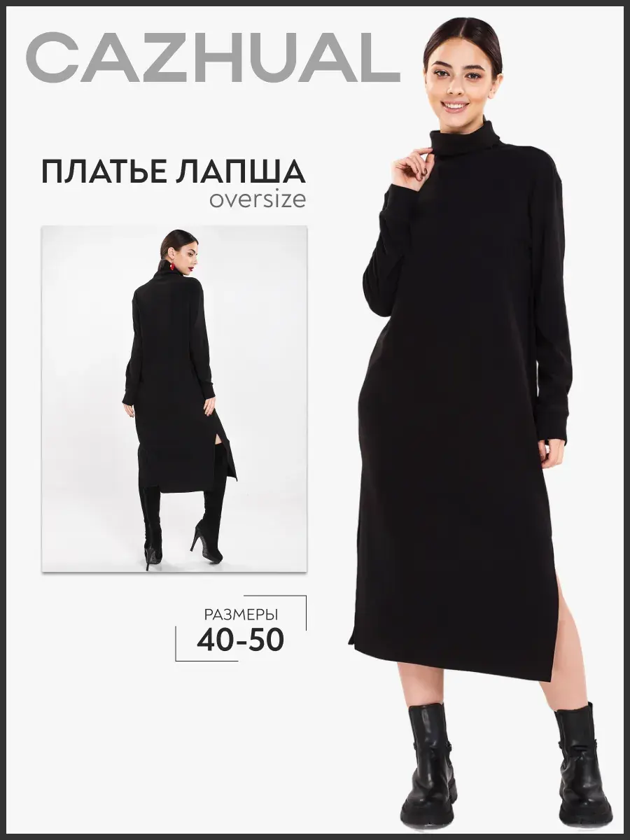The width and height of the screenshot is (630, 840).
Task: Open the back-view photo thumbnail
Action: pos(174,399)
